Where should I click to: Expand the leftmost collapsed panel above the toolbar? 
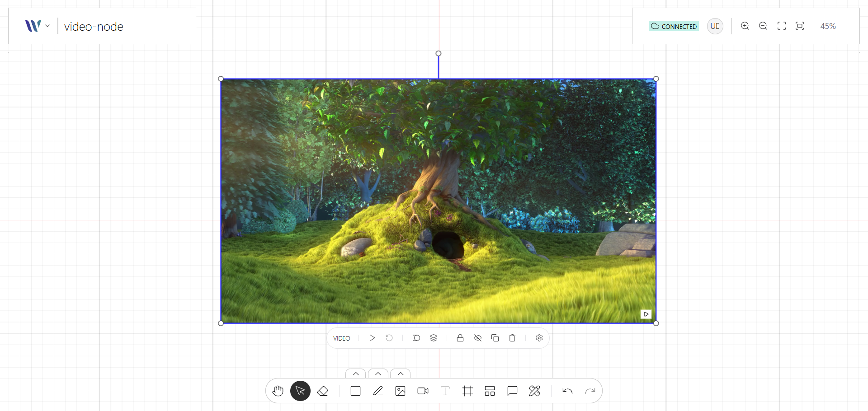[x=355, y=374]
